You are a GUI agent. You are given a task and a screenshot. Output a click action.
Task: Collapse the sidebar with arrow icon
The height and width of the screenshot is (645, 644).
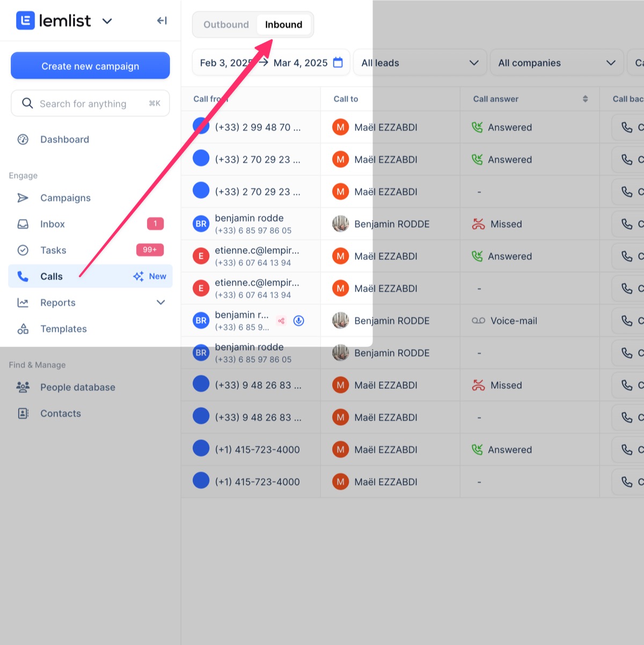point(162,21)
